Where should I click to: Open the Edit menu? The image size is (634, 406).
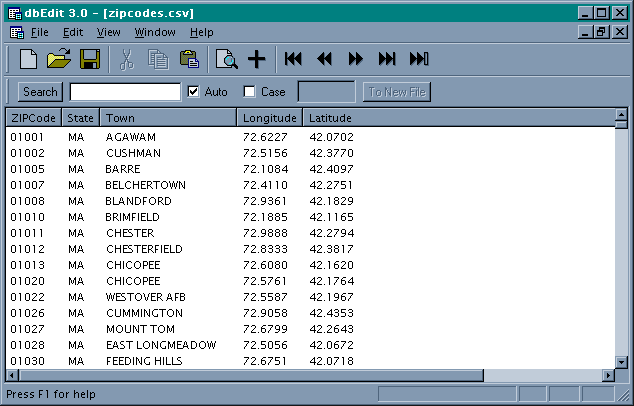click(73, 32)
